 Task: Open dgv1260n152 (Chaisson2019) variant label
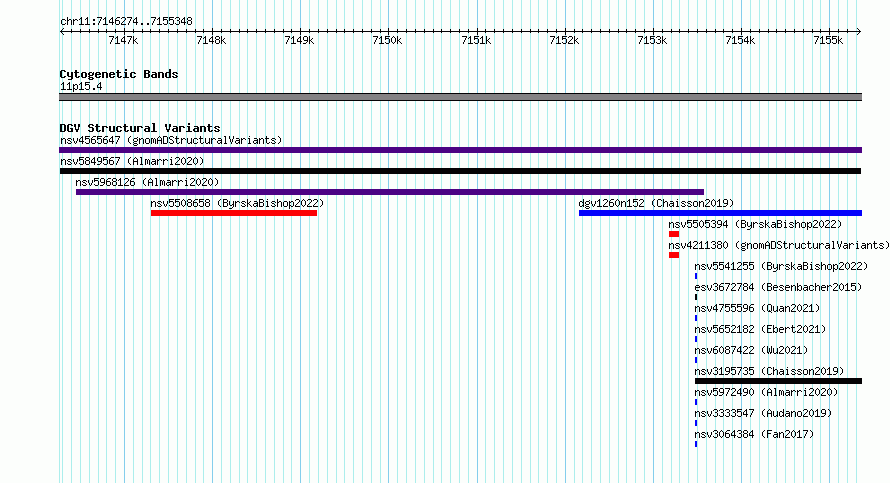656,203
